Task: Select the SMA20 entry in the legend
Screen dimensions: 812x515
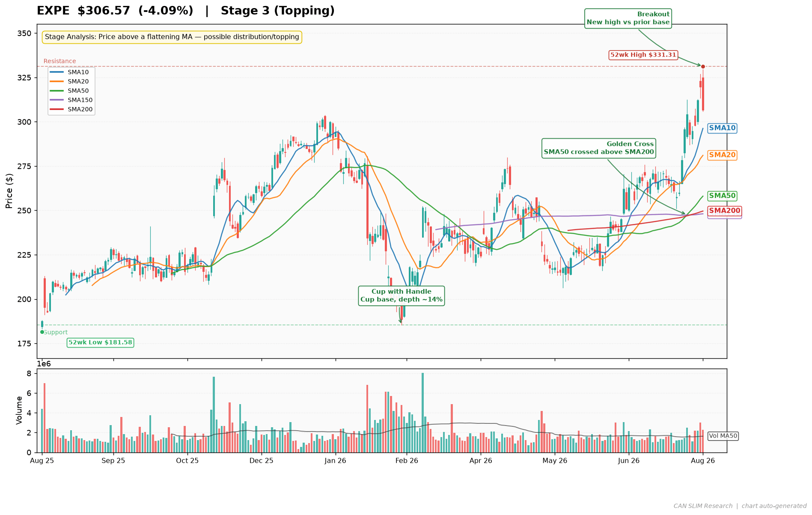Action: (x=71, y=81)
